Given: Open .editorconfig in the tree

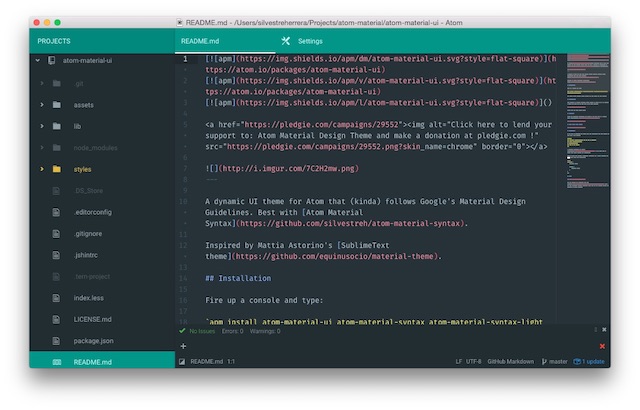Looking at the screenshot, I should pos(93,212).
